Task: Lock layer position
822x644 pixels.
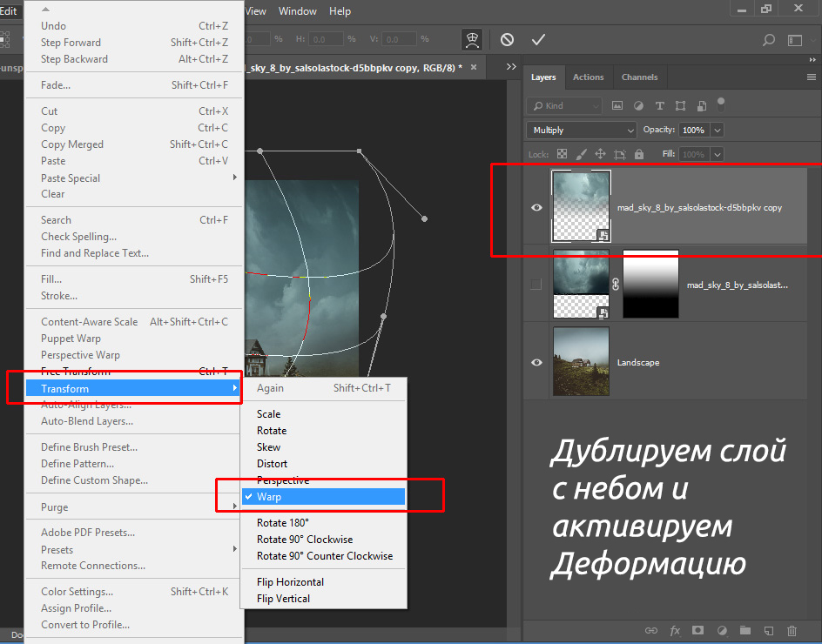Action: (600, 154)
